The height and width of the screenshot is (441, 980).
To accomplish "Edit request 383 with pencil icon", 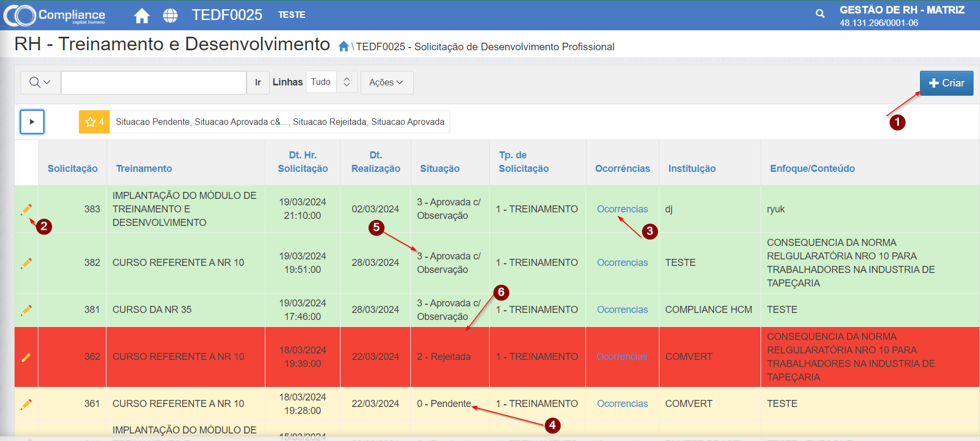I will [x=26, y=209].
